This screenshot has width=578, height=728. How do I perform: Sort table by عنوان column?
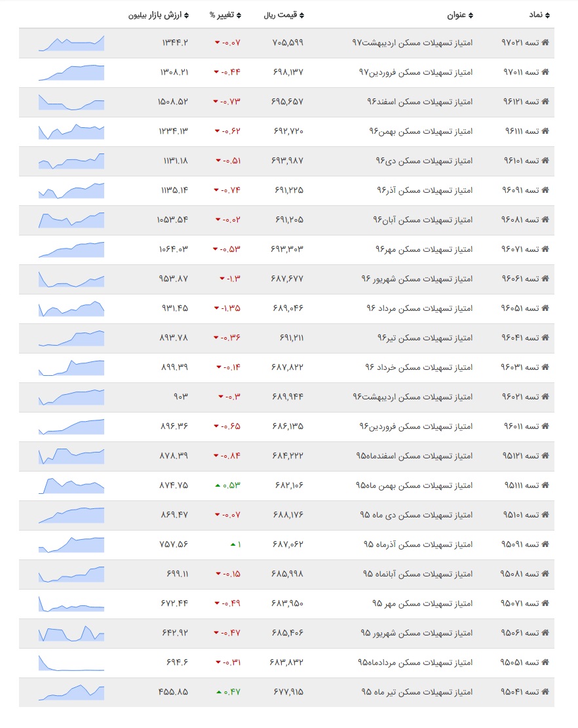coord(459,15)
